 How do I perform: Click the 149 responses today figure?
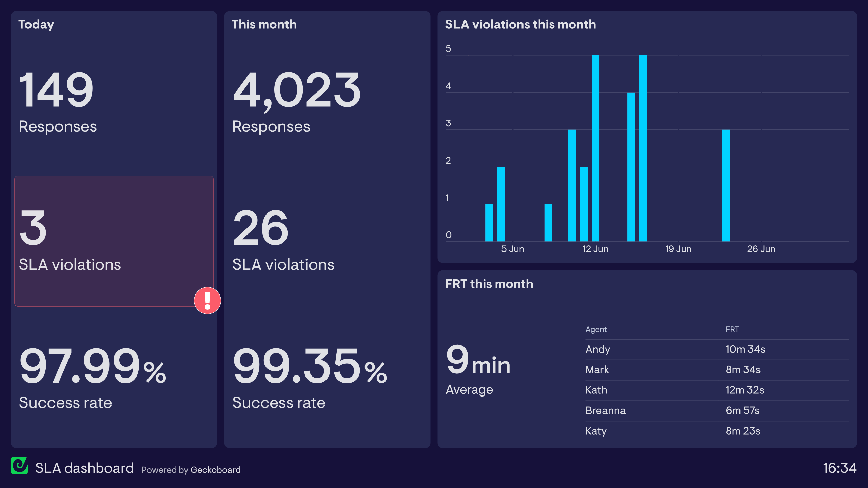[56, 90]
